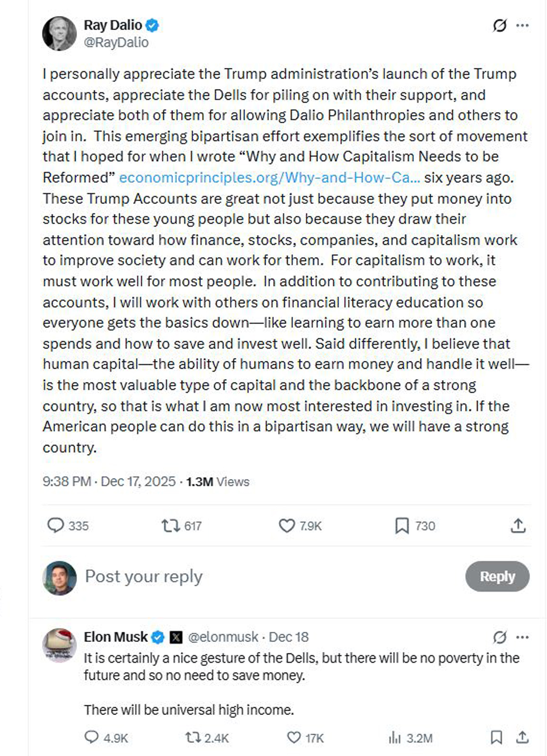
Task: Repost Ray Dalio's post
Action: (x=170, y=526)
